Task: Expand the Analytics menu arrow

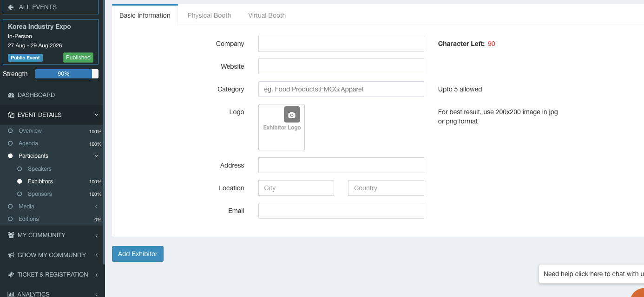Action: [96, 294]
